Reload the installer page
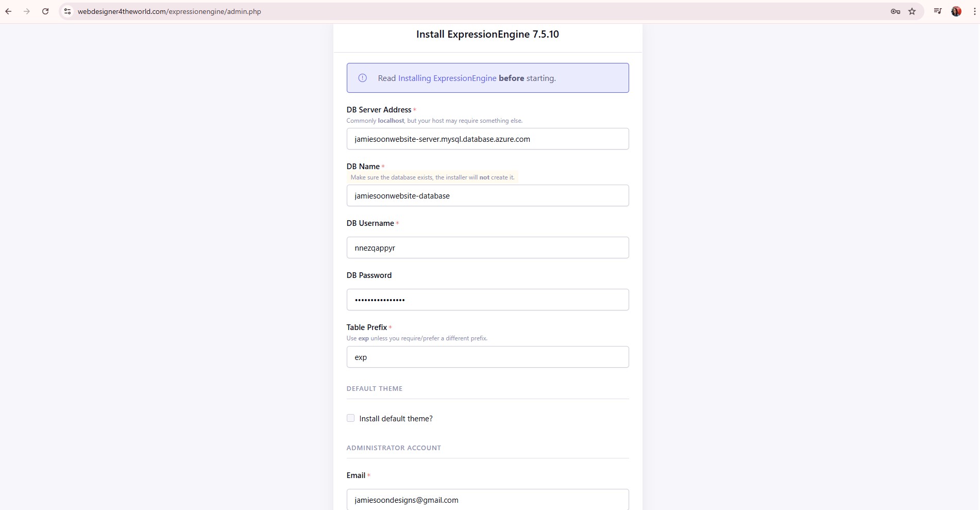The image size is (980, 510). 45,11
